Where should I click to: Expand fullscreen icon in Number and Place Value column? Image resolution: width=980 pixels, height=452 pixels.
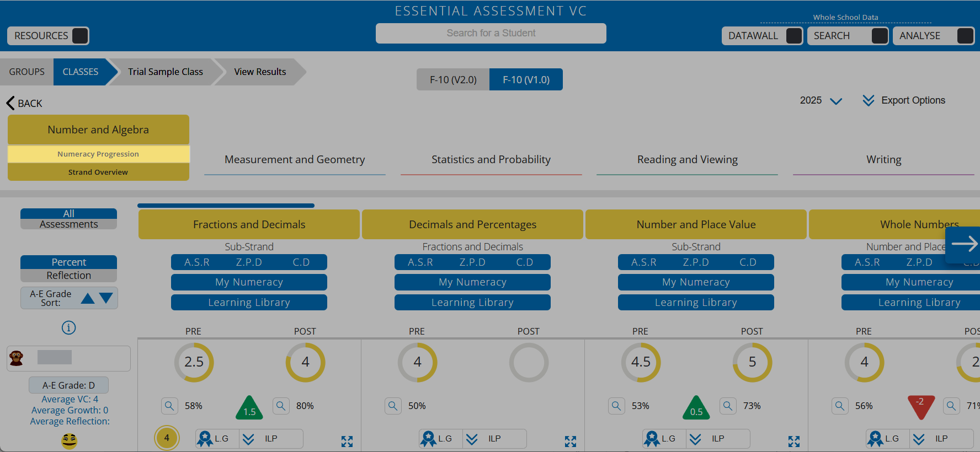pos(794,442)
